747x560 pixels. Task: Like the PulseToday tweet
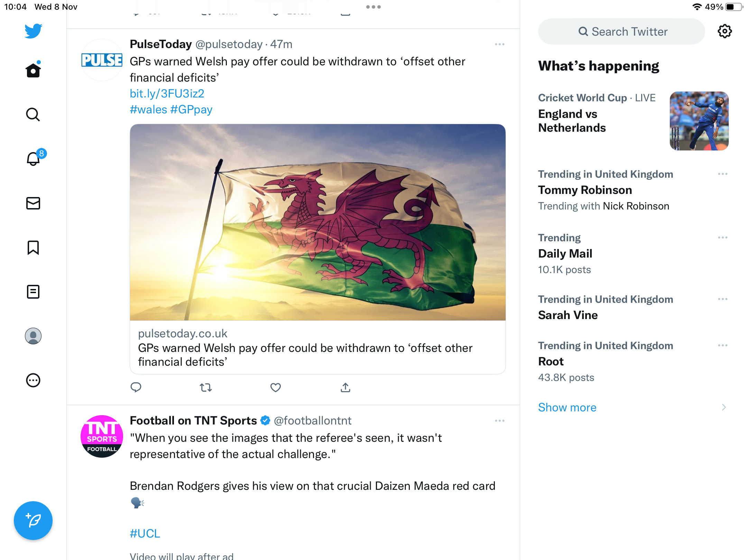click(x=276, y=388)
